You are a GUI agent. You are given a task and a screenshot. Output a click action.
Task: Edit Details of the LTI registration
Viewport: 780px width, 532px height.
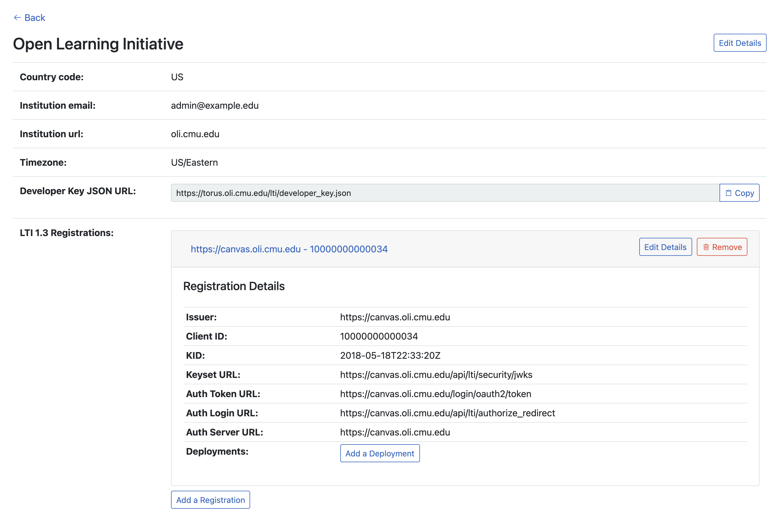665,247
